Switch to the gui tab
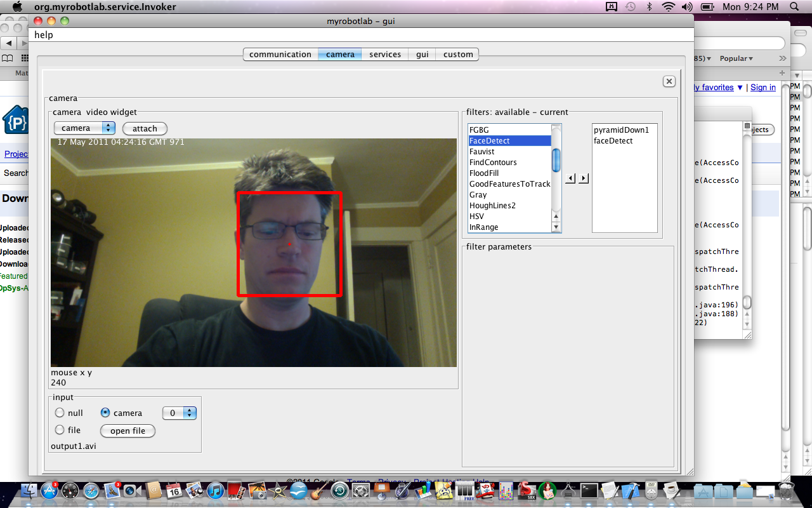The height and width of the screenshot is (508, 812). (x=422, y=55)
